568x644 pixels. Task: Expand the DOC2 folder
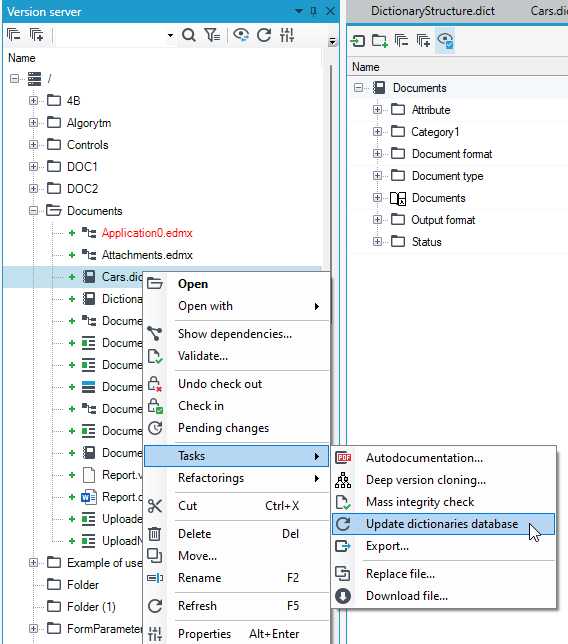pyautogui.click(x=34, y=189)
